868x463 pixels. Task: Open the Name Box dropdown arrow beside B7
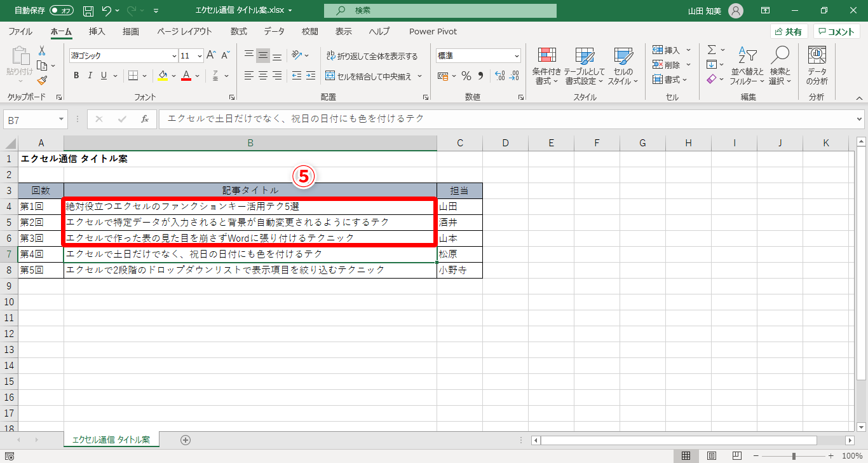tap(62, 119)
